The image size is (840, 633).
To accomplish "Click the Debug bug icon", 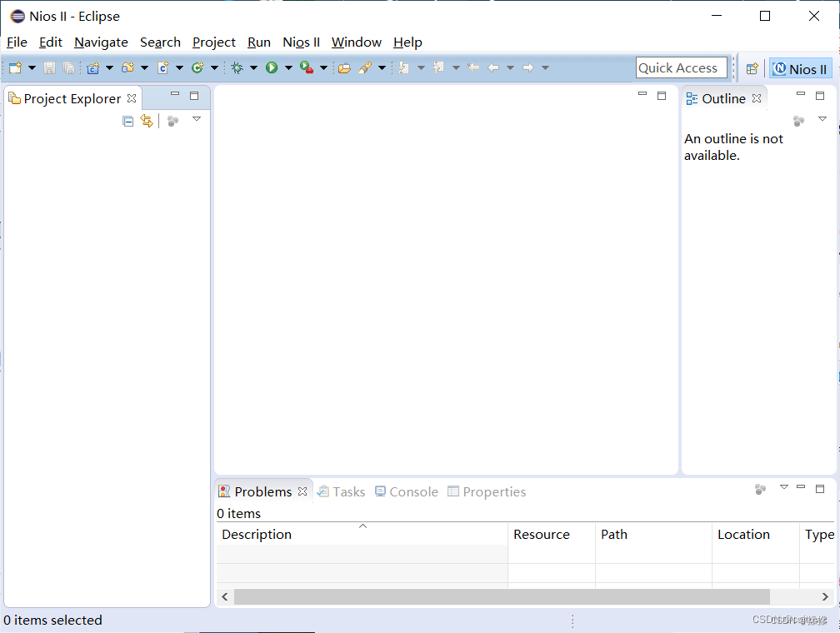I will 237,68.
